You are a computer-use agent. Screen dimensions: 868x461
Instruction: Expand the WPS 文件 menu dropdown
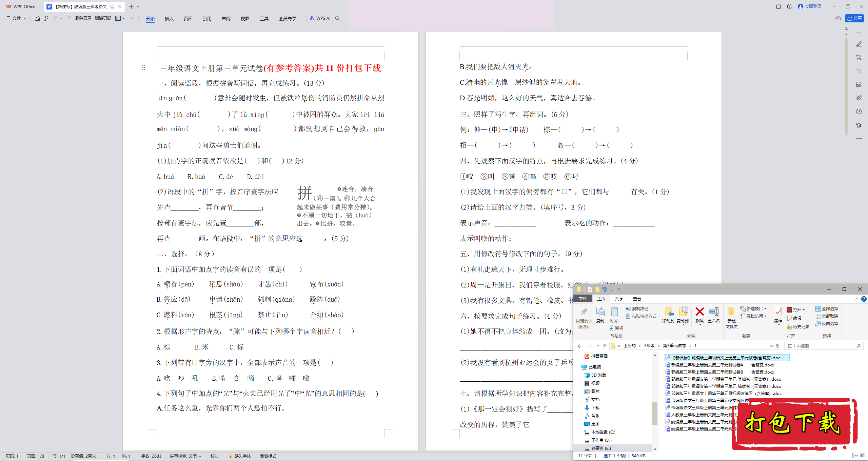16,18
